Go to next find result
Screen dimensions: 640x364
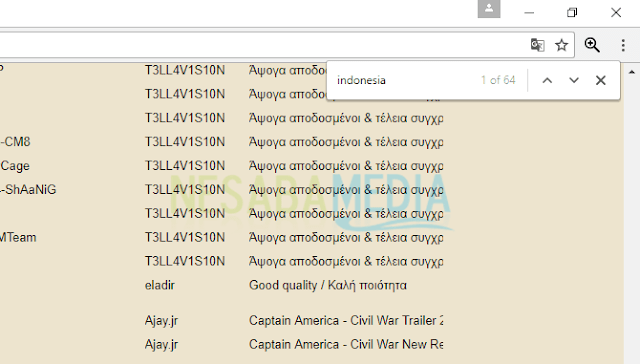click(x=574, y=80)
